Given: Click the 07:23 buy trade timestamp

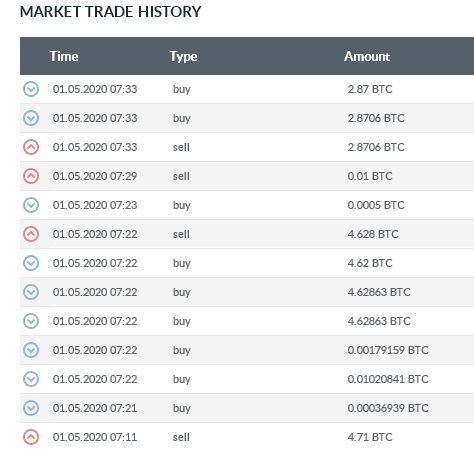Looking at the screenshot, I should pyautogui.click(x=95, y=205).
